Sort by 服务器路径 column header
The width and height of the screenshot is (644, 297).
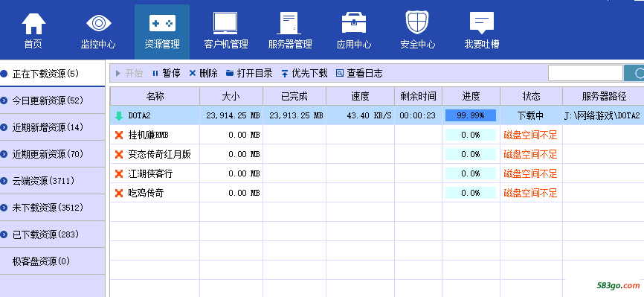point(604,96)
